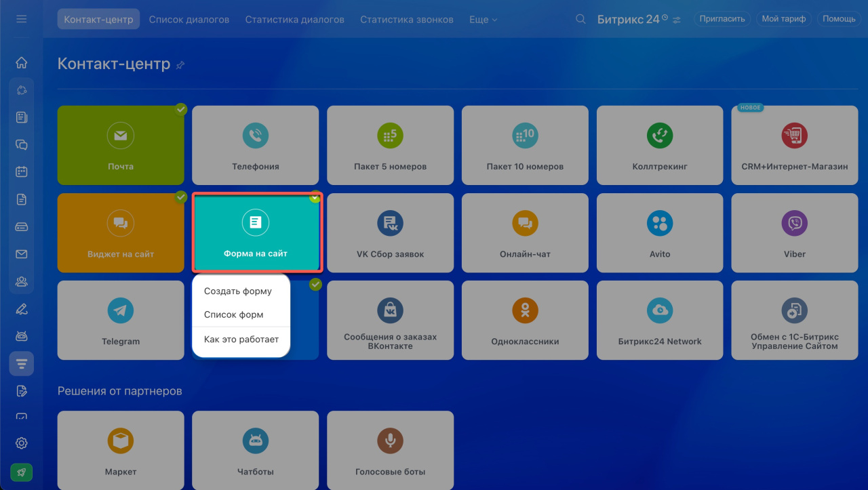Open the people group sidebar icon

[x=21, y=281]
